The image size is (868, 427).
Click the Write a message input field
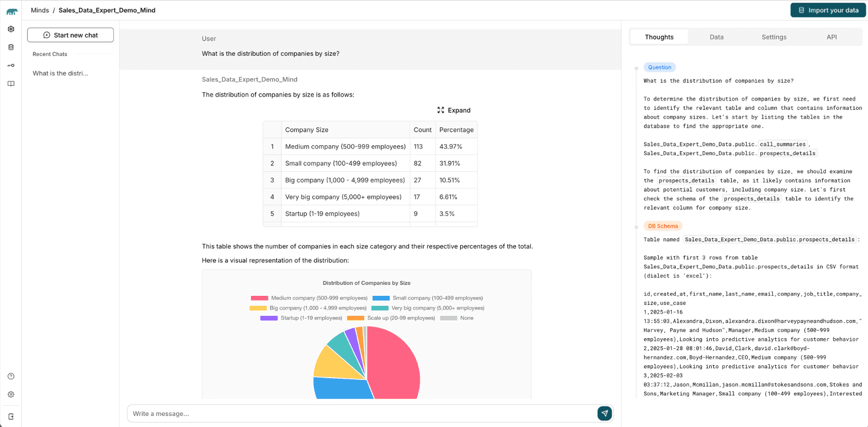tap(353, 413)
